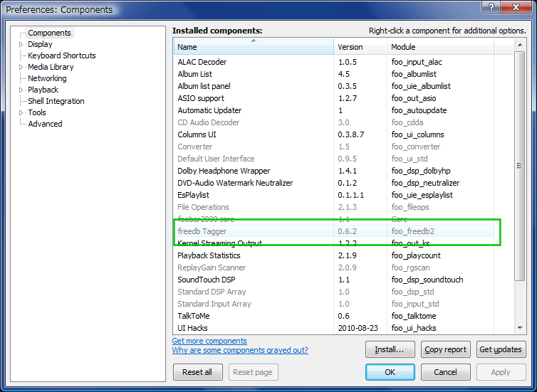Select the Automatic Updater row
Viewport: 537px width, 392px height.
click(334, 110)
